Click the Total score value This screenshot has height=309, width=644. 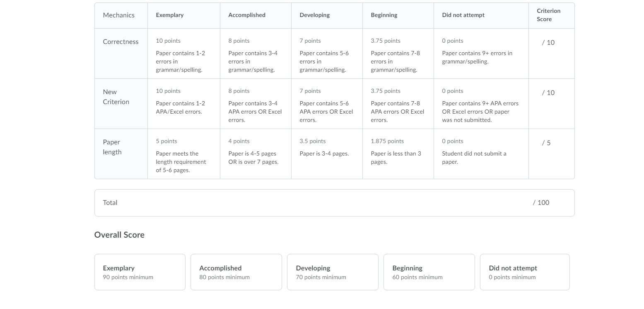[541, 202]
